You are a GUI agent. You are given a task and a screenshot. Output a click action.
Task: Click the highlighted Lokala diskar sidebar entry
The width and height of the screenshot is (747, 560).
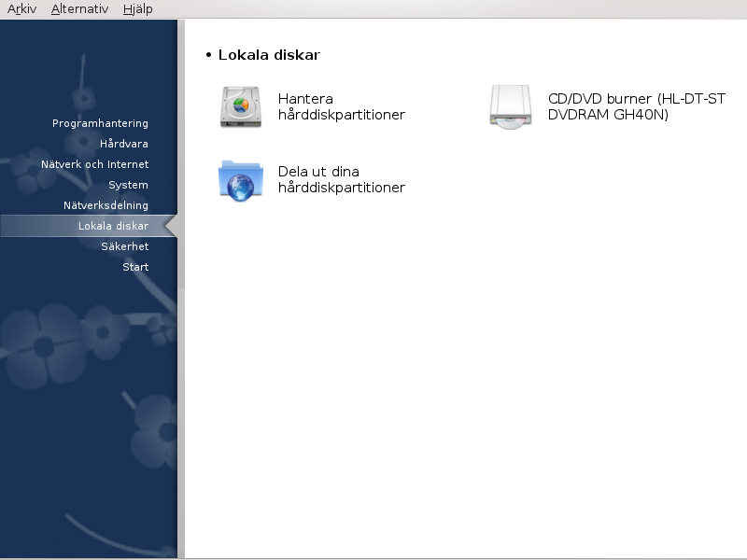[113, 226]
